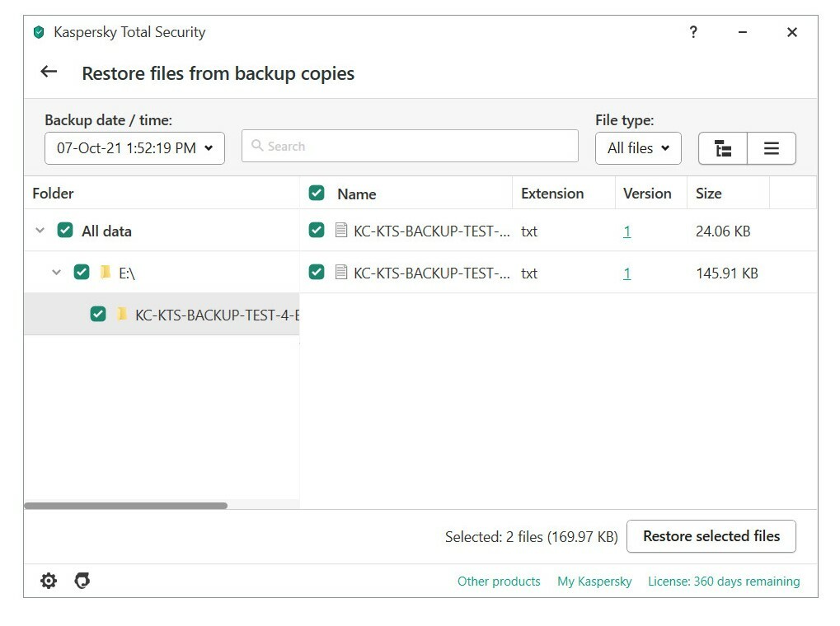840x626 pixels.
Task: Click the Kaspersky shield logo
Action: (38, 32)
